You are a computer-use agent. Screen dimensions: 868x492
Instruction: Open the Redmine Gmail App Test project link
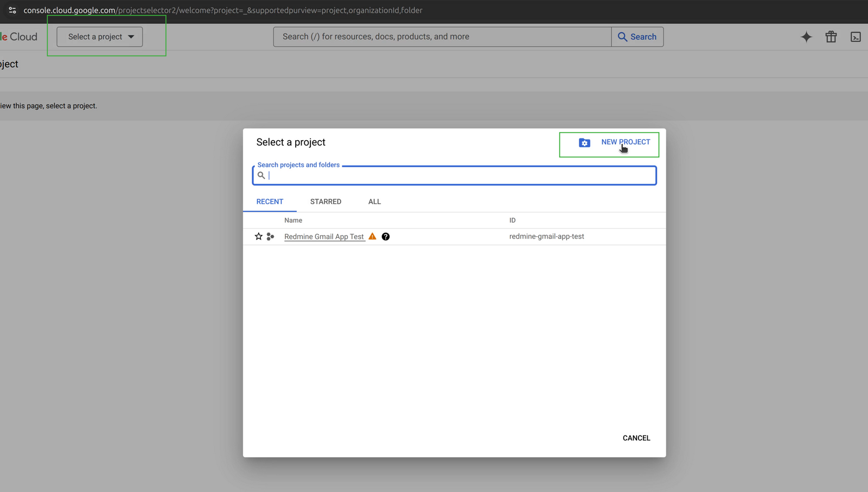click(324, 236)
